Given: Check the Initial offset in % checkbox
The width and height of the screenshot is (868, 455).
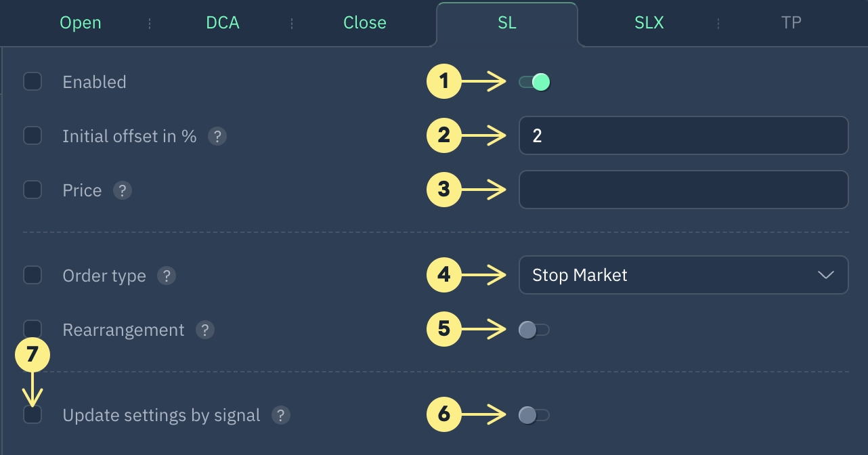Looking at the screenshot, I should [x=32, y=135].
